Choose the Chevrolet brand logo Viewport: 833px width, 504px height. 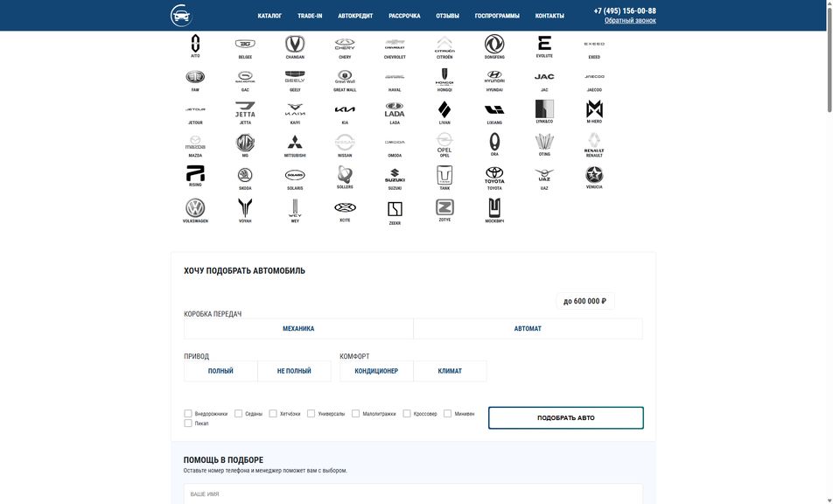(395, 44)
